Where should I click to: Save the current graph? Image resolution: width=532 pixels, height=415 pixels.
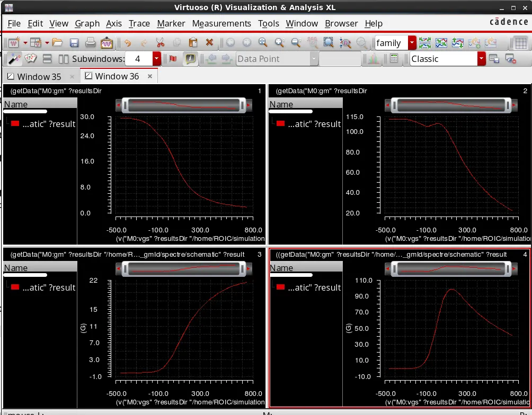click(74, 43)
